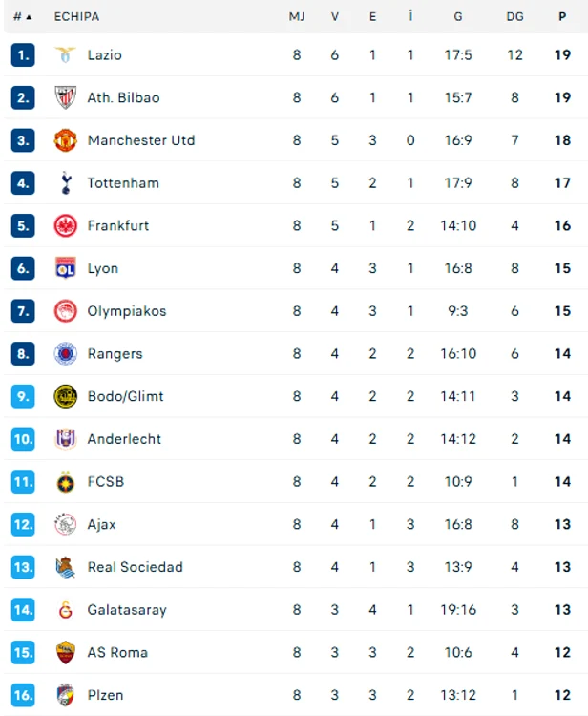Viewport: 588px width, 716px height.
Task: Click the Lazio club crest
Action: pos(65,54)
